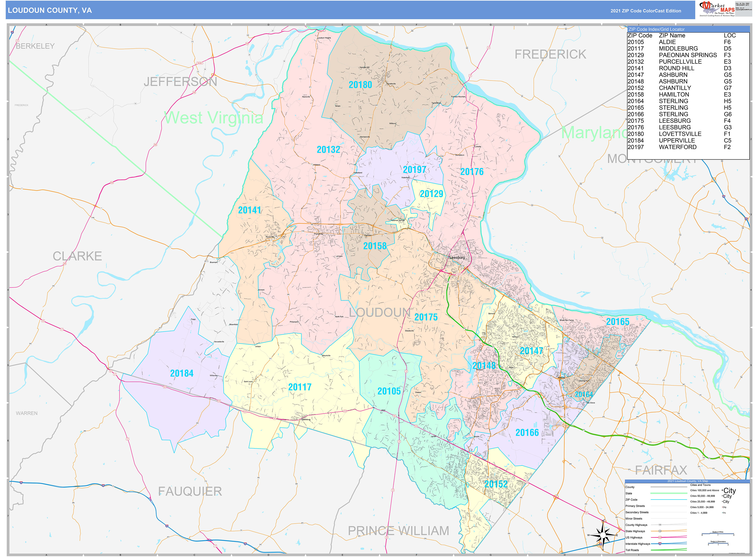Click the 20152 ZIP code label on the map
The width and height of the screenshot is (756, 557).
click(x=496, y=484)
